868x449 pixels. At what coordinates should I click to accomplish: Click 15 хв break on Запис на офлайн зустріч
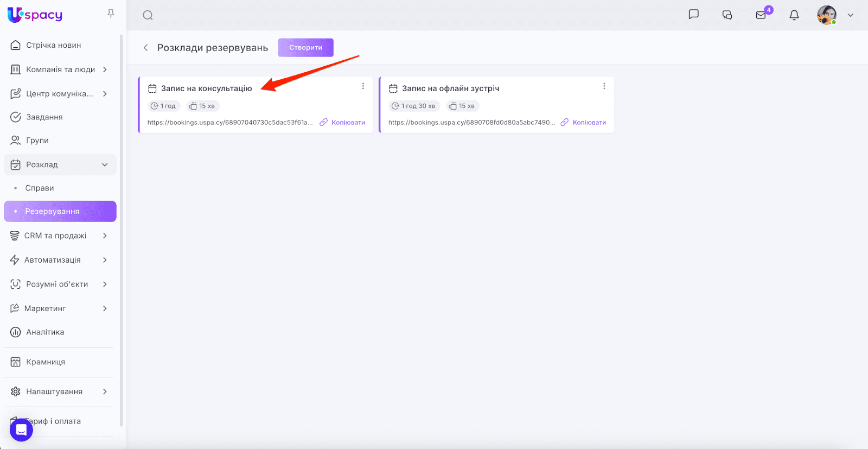pyautogui.click(x=462, y=106)
